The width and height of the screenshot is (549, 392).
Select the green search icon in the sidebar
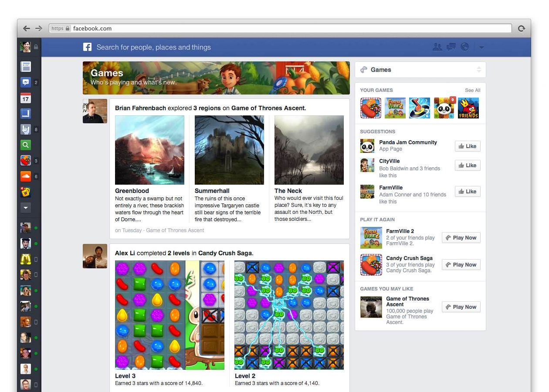(27, 145)
